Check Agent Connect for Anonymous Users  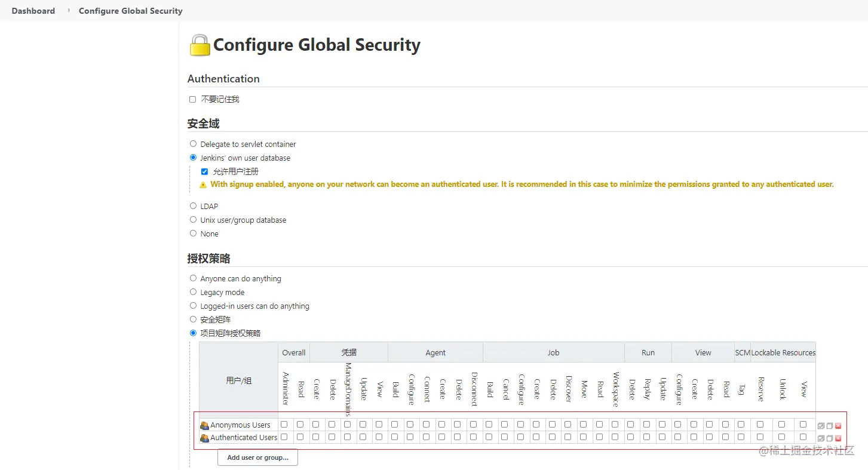coord(426,425)
